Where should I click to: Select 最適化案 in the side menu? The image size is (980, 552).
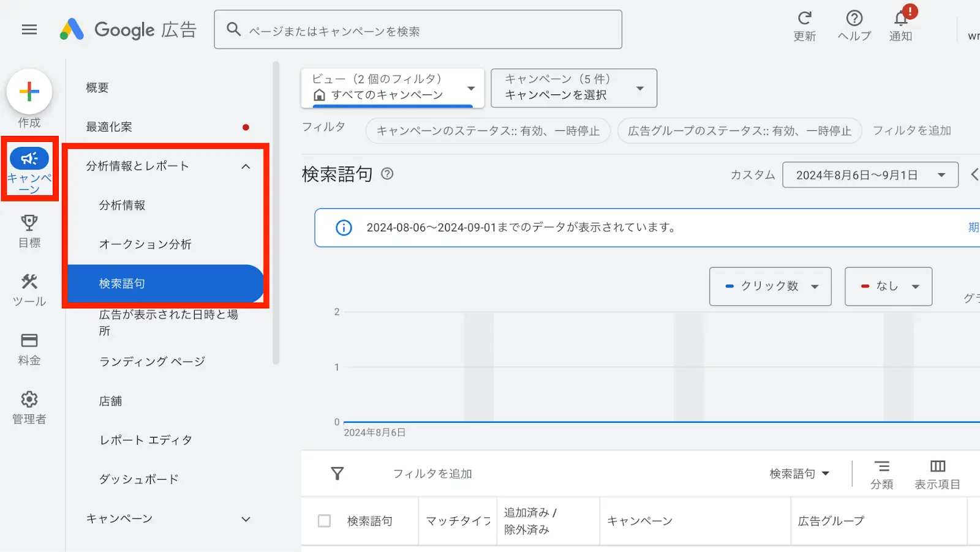click(x=109, y=127)
